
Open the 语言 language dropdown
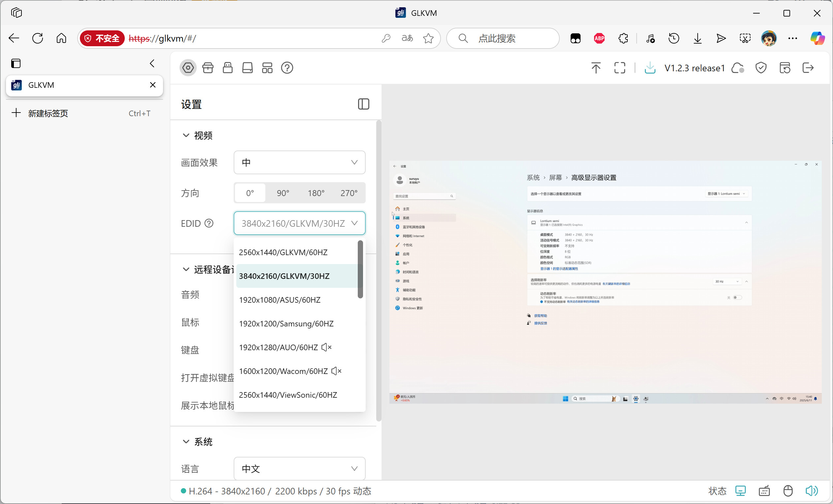(299, 468)
